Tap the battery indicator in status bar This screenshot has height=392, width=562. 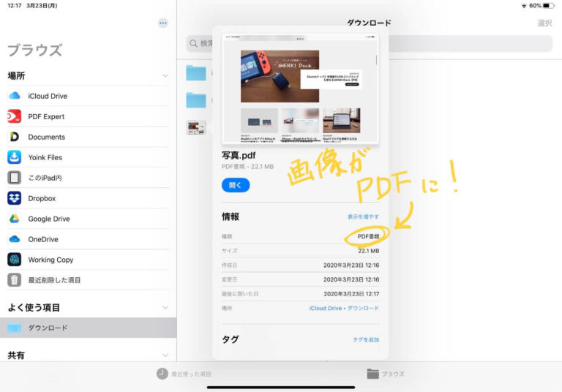(549, 6)
